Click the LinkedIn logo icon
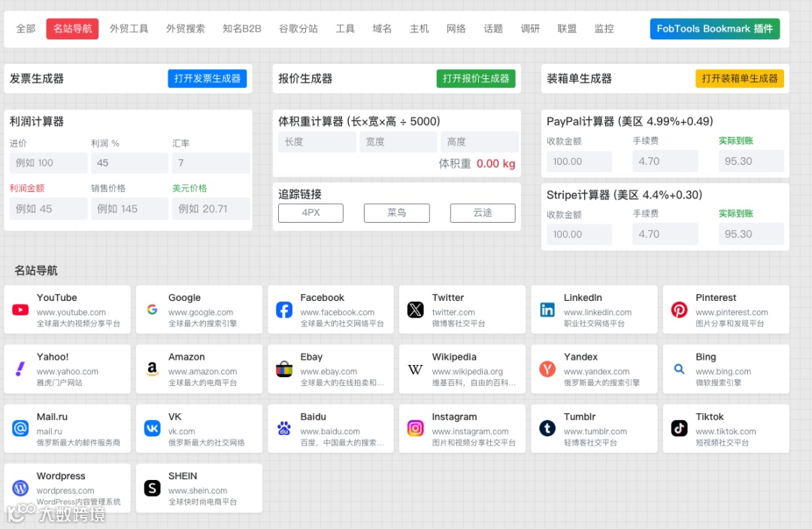This screenshot has width=812, height=529. tap(547, 310)
